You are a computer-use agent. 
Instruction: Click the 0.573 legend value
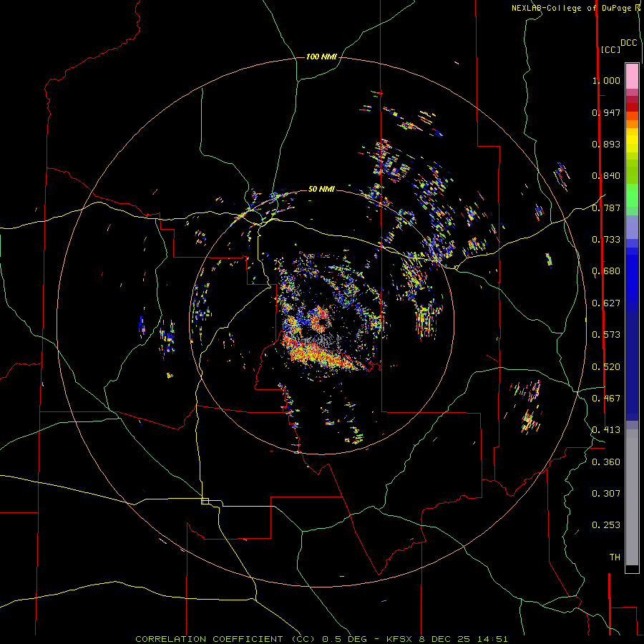click(606, 335)
